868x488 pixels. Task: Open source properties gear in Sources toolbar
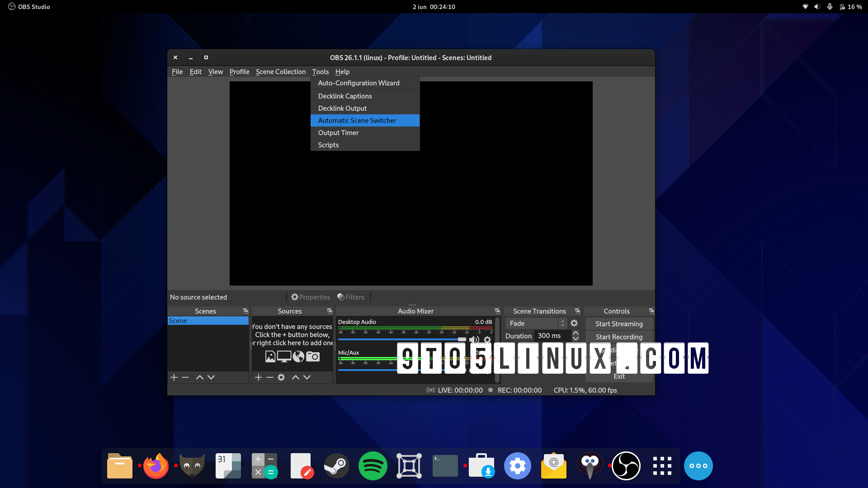281,377
